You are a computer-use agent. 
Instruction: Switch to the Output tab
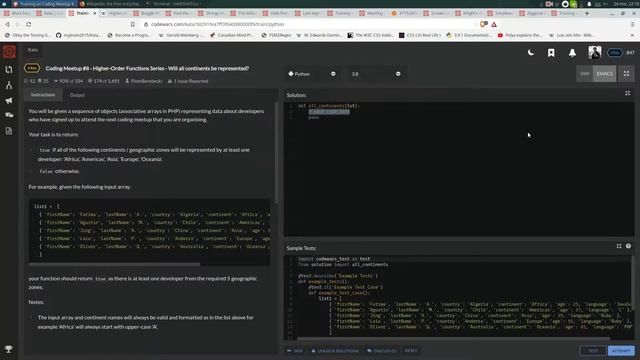point(77,95)
